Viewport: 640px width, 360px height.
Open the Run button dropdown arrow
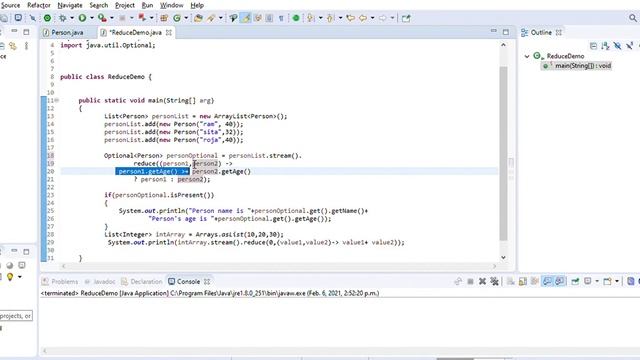point(91,18)
